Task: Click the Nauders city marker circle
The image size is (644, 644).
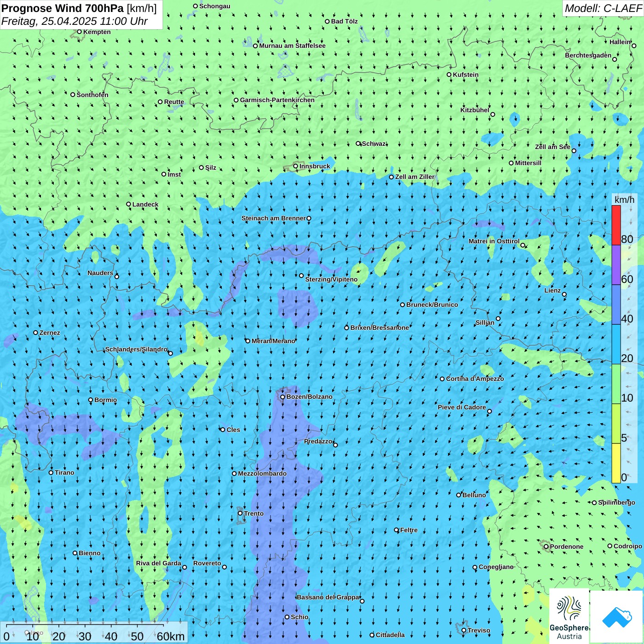Action: (117, 276)
